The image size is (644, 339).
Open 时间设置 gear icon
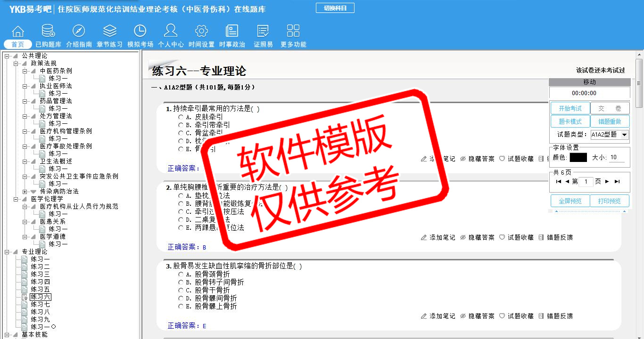201,32
